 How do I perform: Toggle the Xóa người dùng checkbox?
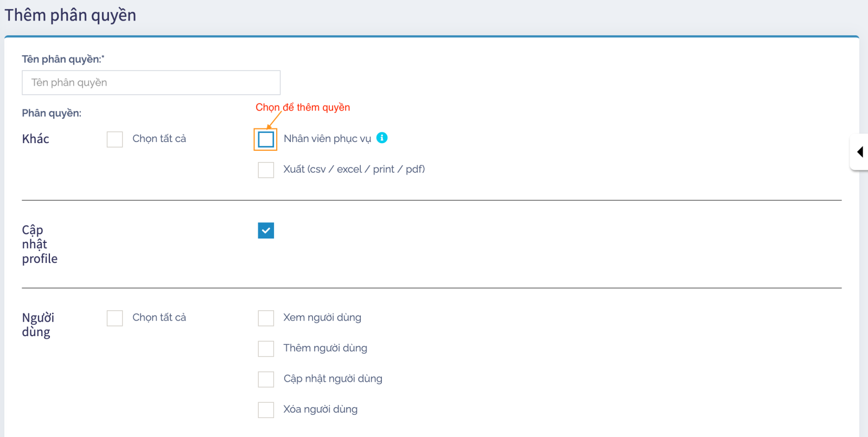(266, 410)
